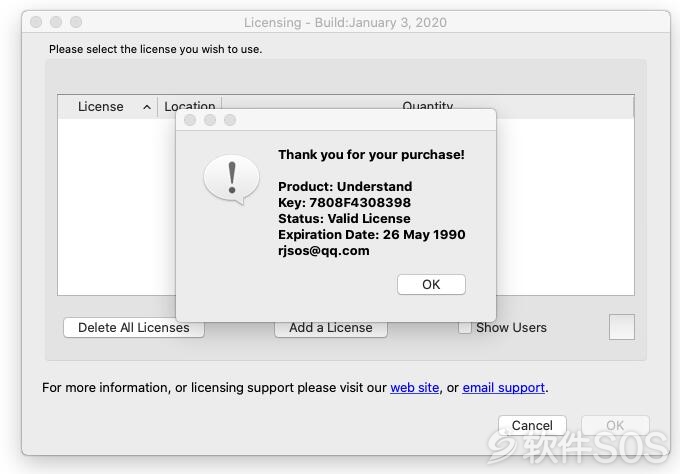Click the zoom button of the purchase dialog
The height and width of the screenshot is (474, 680).
click(x=230, y=120)
